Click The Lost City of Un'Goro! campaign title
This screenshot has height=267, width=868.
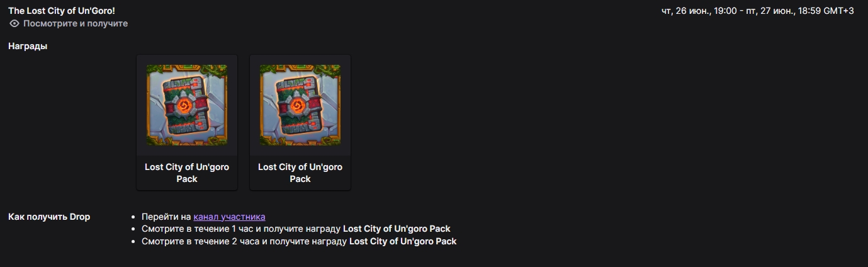tap(62, 11)
